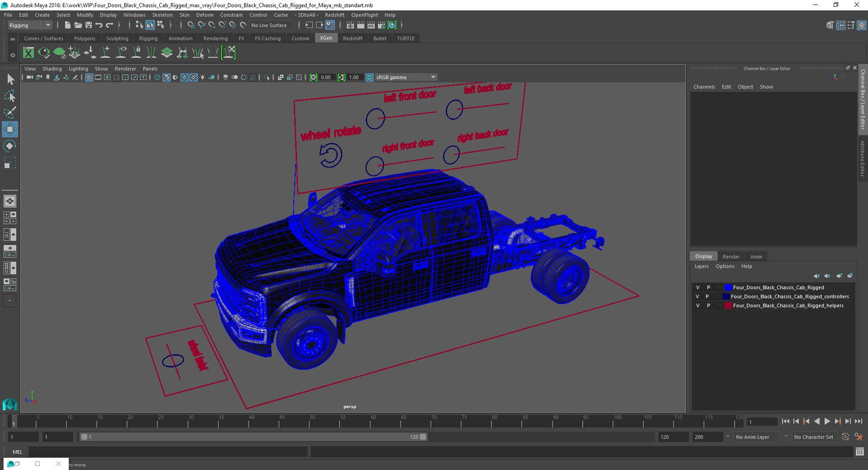Click the Undo arrow icon
868x470 pixels.
(99, 25)
